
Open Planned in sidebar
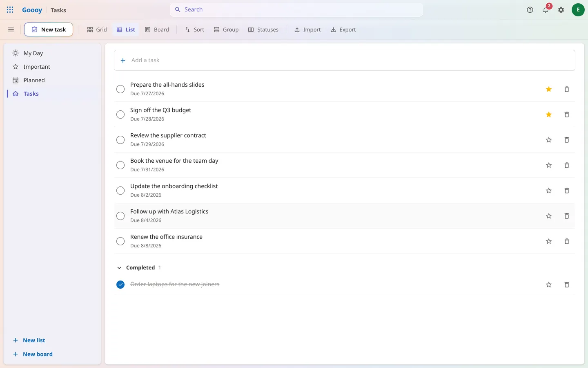[52, 80]
